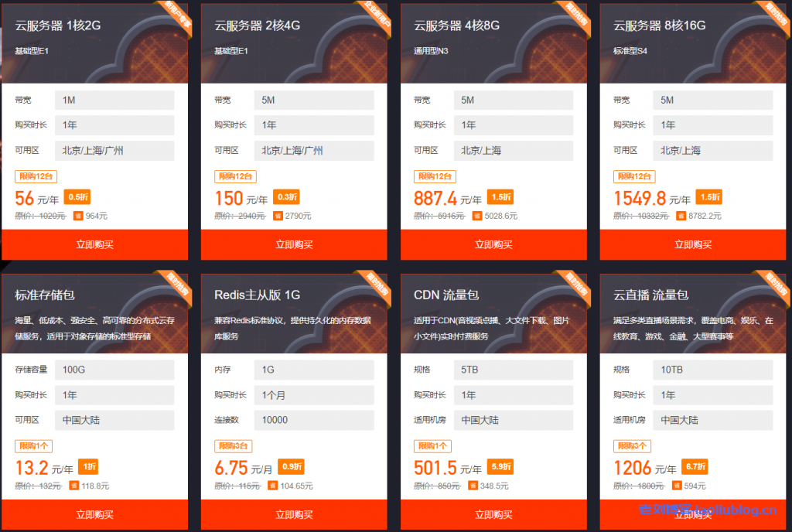Click the 0.5折 discount badge
Viewport: 792px width, 532px height.
coord(77,197)
